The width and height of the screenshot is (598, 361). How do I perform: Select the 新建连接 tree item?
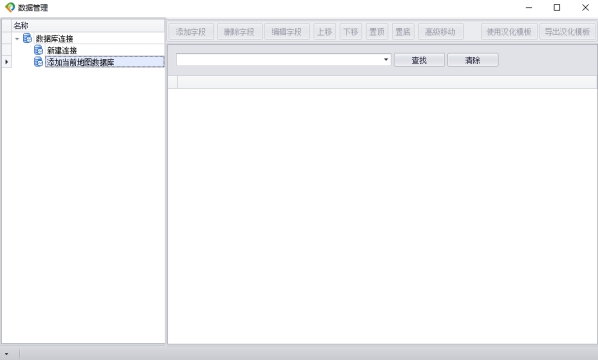[x=62, y=50]
